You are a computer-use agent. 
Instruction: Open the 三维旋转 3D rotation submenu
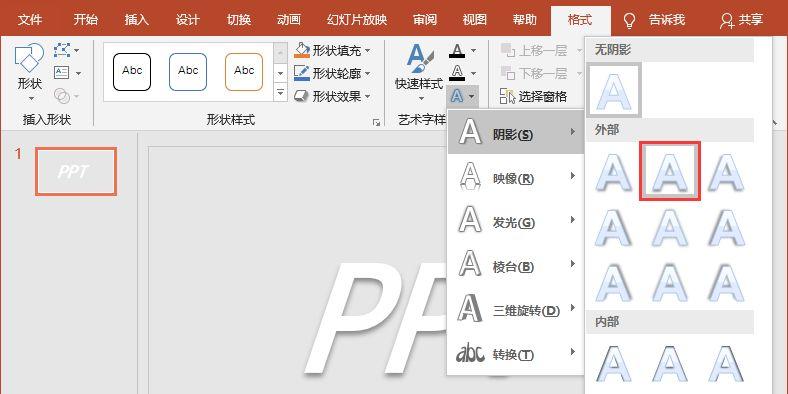[x=516, y=310]
